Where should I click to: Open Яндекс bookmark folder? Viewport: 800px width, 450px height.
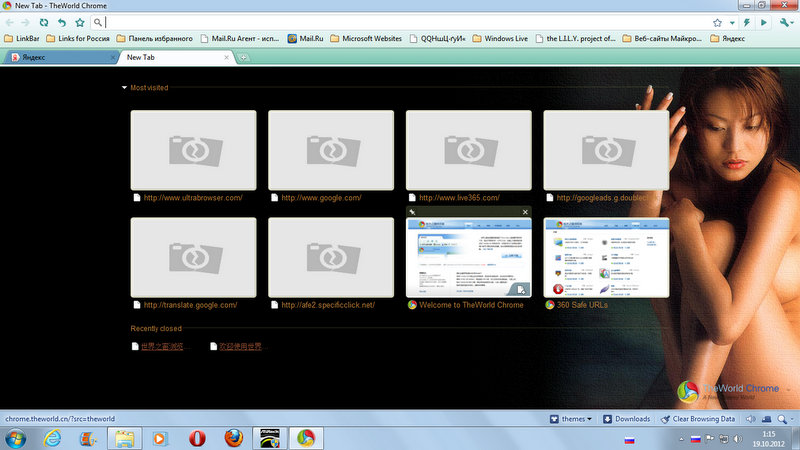click(x=728, y=38)
